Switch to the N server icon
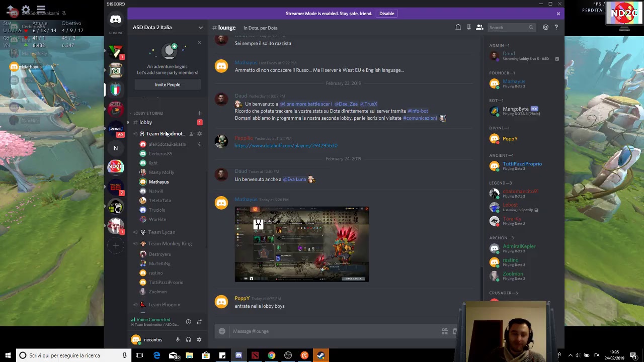The image size is (644, 362). [x=116, y=148]
